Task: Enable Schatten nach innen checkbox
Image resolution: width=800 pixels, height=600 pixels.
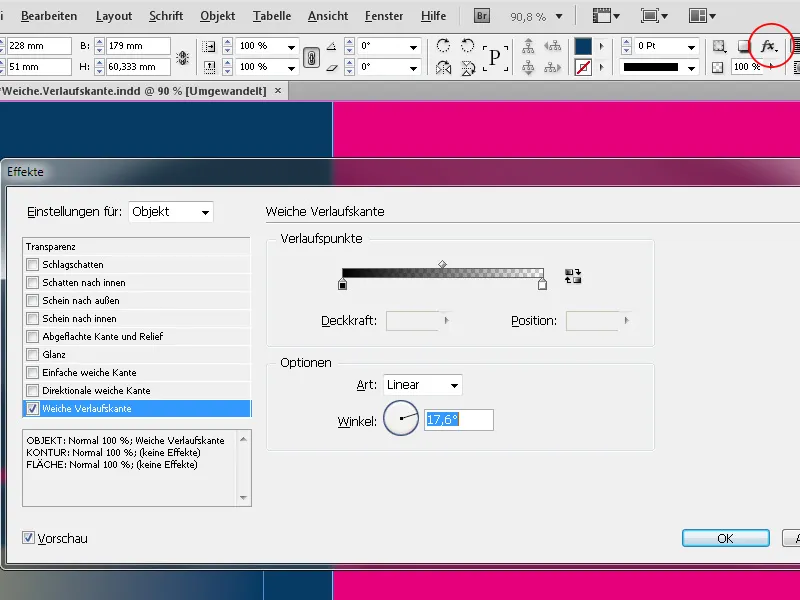Action: coord(33,283)
